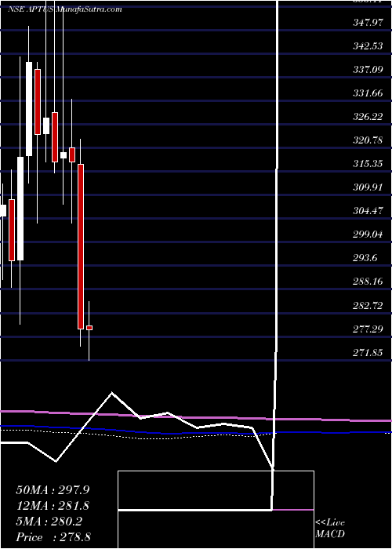Click the 288.16 price axis label
392x549 pixels.
point(367,282)
